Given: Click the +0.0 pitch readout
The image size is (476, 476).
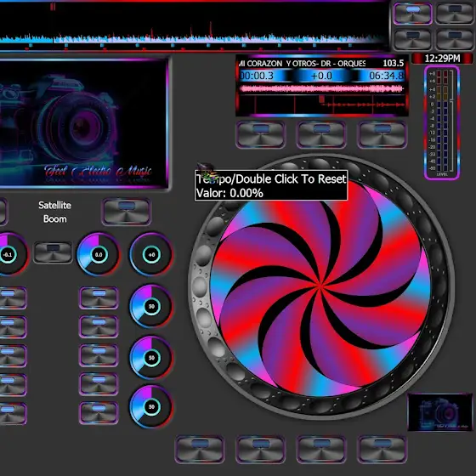Looking at the screenshot, I should click(x=321, y=76).
